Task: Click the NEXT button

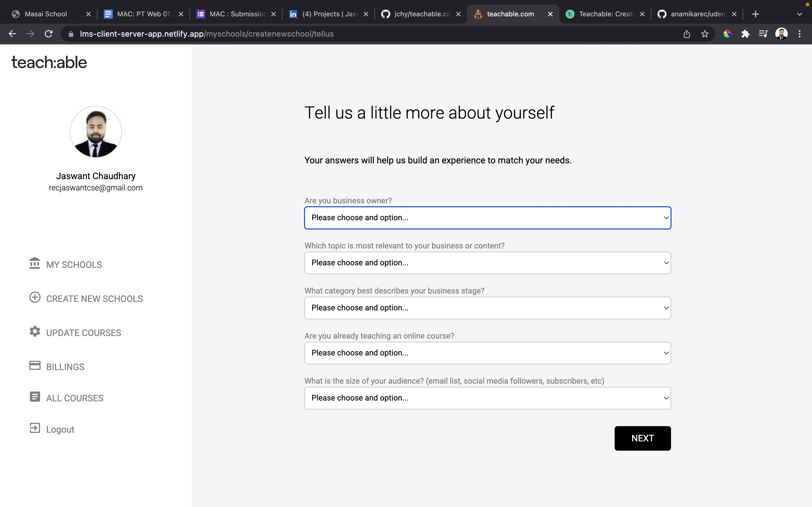Action: [642, 438]
